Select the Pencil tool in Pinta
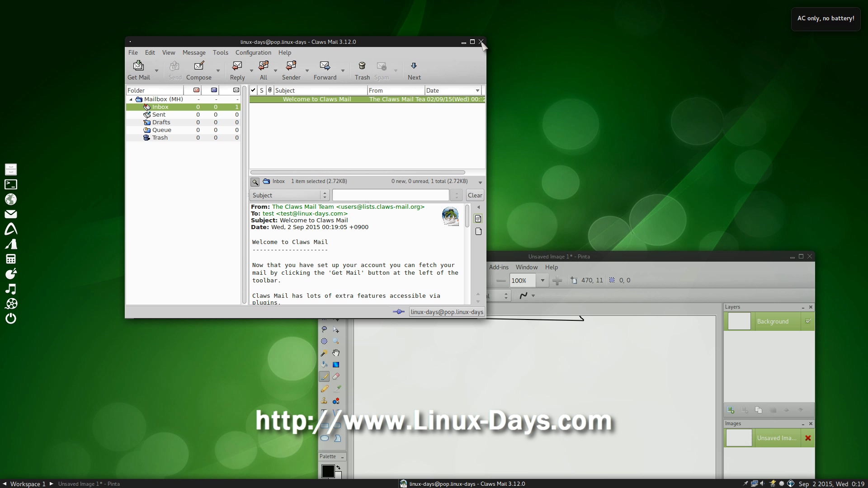868x488 pixels. [x=324, y=389]
